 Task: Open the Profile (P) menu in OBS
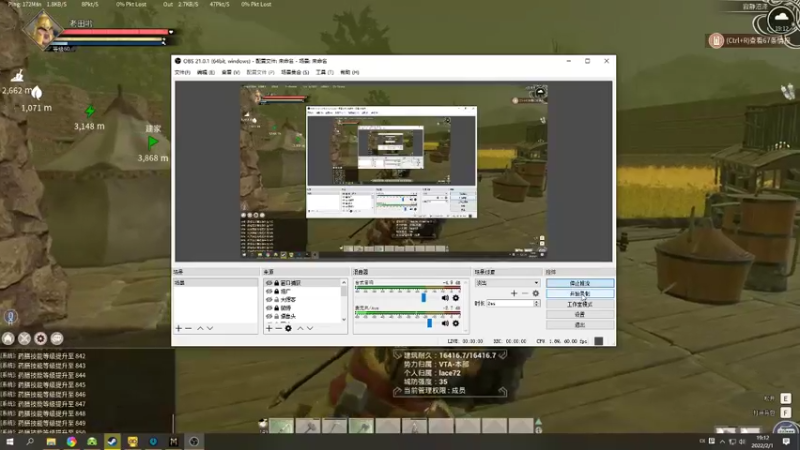click(260, 72)
